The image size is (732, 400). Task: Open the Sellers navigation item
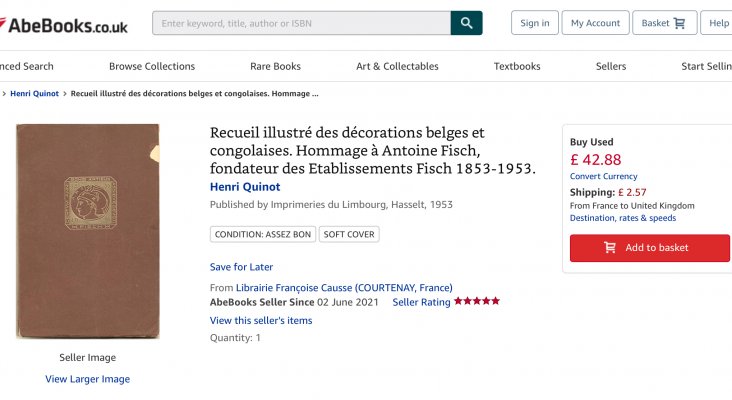coord(611,66)
